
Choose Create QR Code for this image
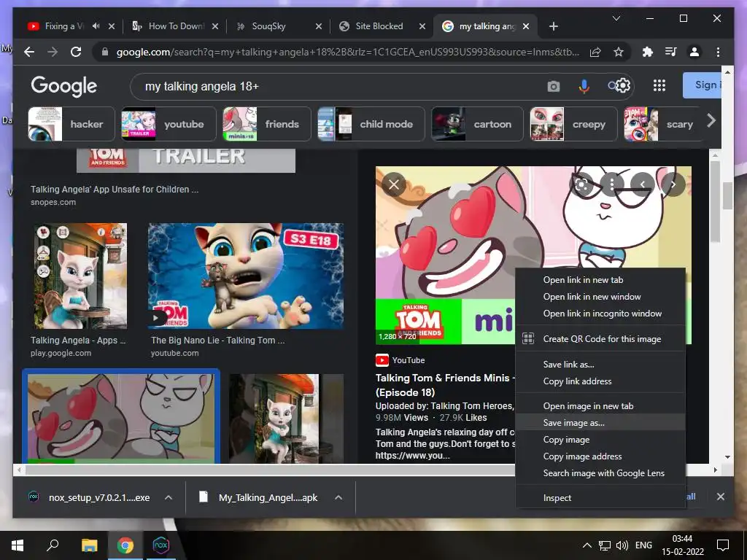pyautogui.click(x=600, y=339)
